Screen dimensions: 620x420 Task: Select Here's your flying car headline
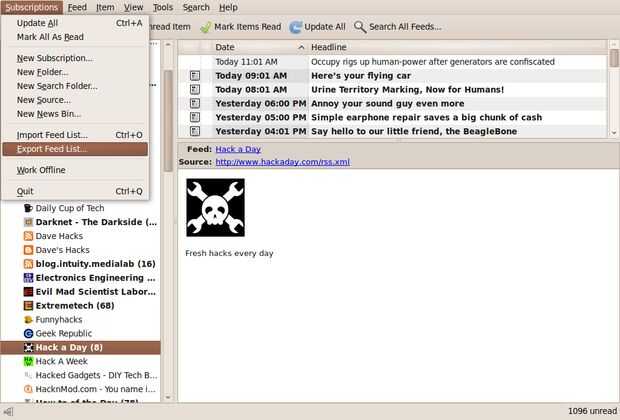361,76
